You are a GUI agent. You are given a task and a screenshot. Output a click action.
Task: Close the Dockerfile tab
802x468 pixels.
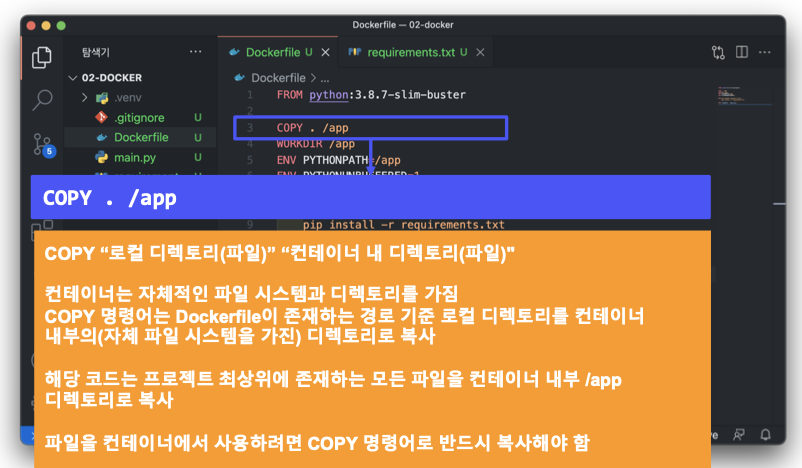click(x=325, y=52)
